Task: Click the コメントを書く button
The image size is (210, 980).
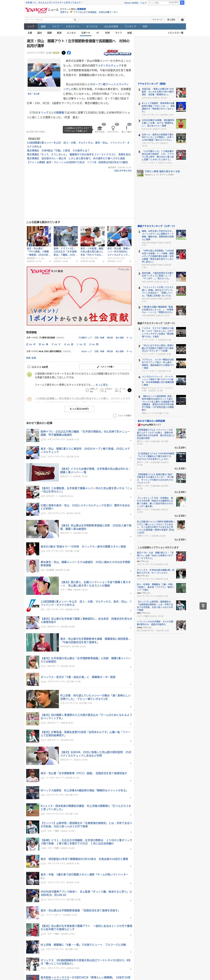Action: click(105, 367)
